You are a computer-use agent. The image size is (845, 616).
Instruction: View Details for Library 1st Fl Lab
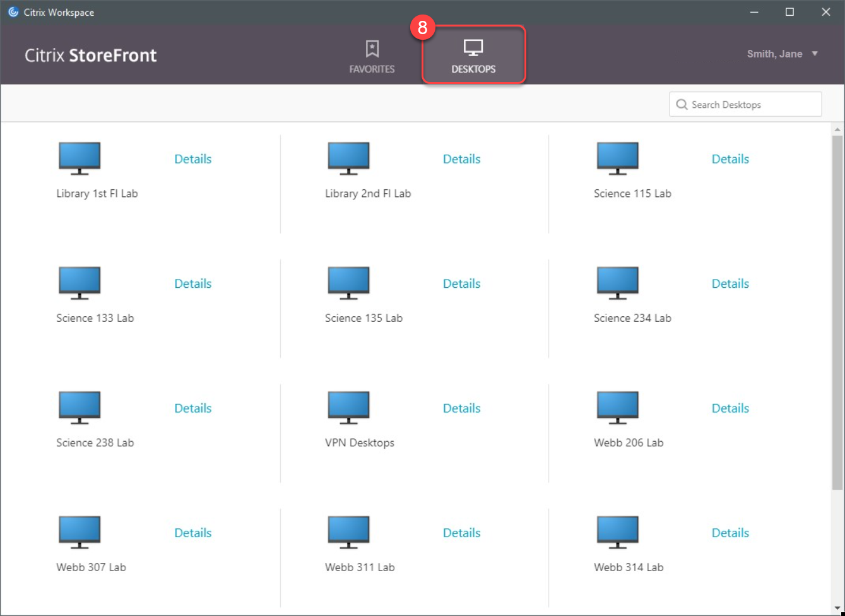[x=192, y=159]
